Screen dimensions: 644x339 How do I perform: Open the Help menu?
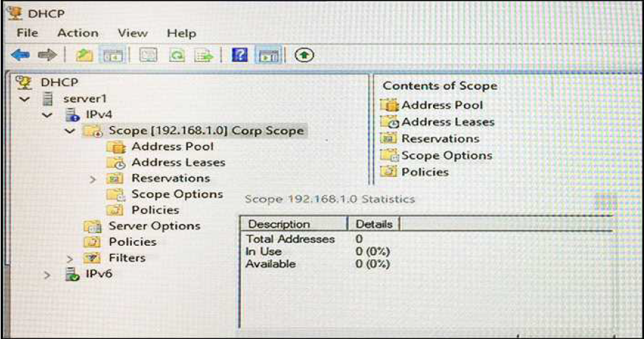click(x=181, y=33)
